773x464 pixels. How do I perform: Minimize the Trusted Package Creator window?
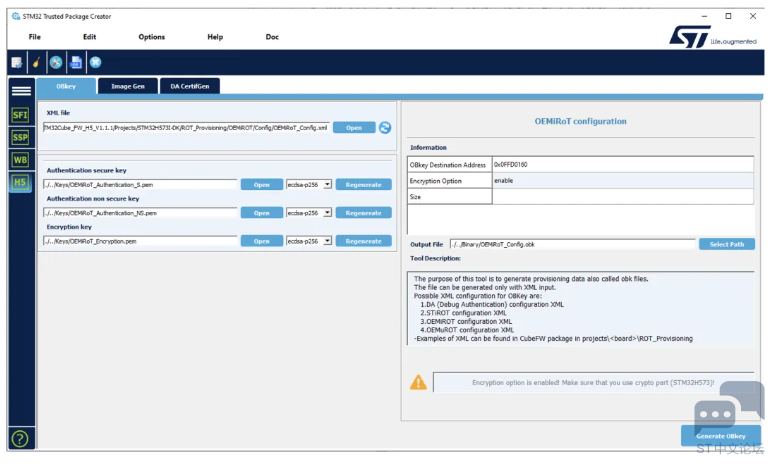[704, 16]
